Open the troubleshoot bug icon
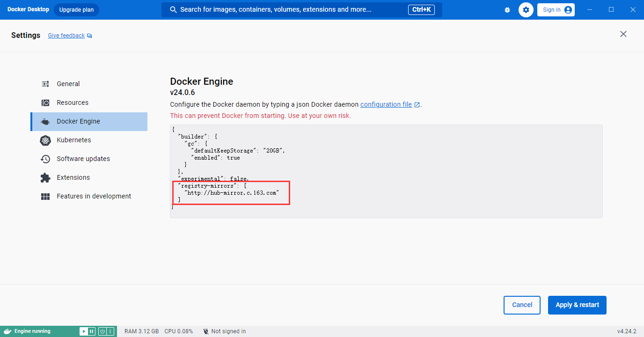Screen dimensions: 644x337 pos(507,10)
